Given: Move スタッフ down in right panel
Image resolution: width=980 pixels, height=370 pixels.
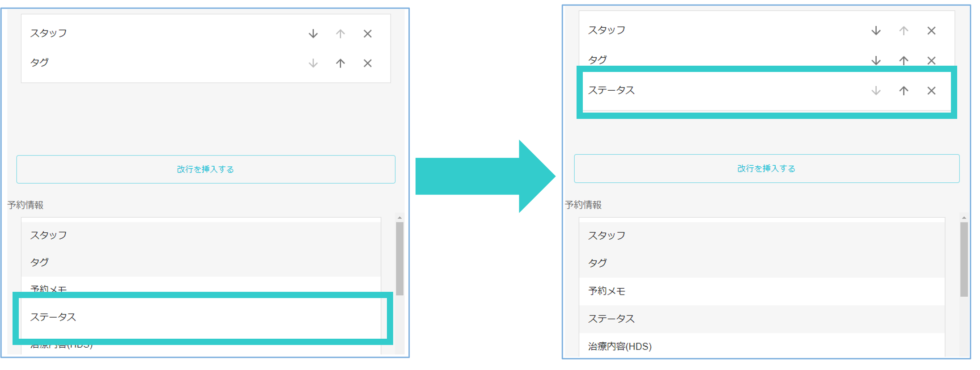Looking at the screenshot, I should (876, 30).
